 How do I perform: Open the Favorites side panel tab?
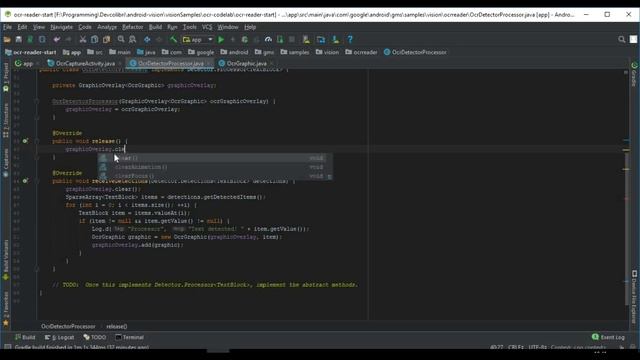click(x=6, y=309)
